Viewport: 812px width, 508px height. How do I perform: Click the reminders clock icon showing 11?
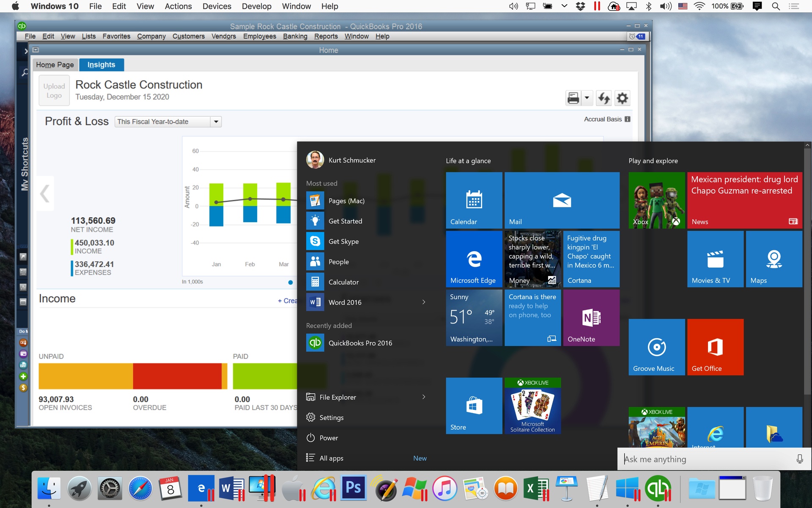coord(637,36)
